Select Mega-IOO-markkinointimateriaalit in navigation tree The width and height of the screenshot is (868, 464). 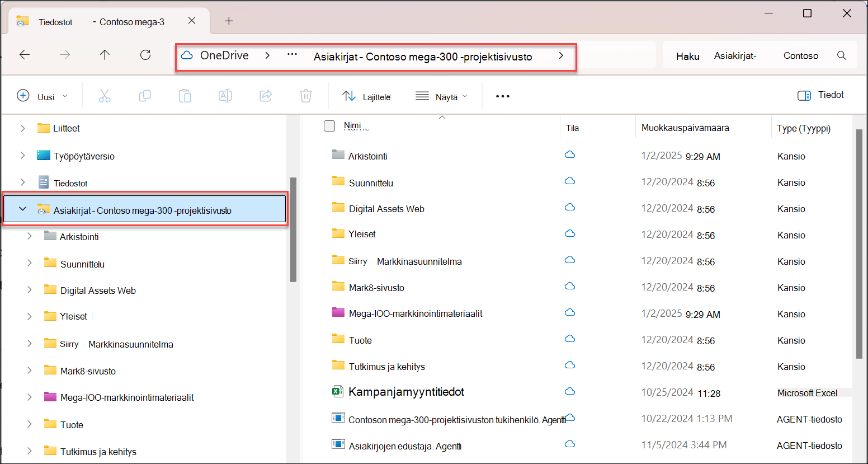coord(127,397)
